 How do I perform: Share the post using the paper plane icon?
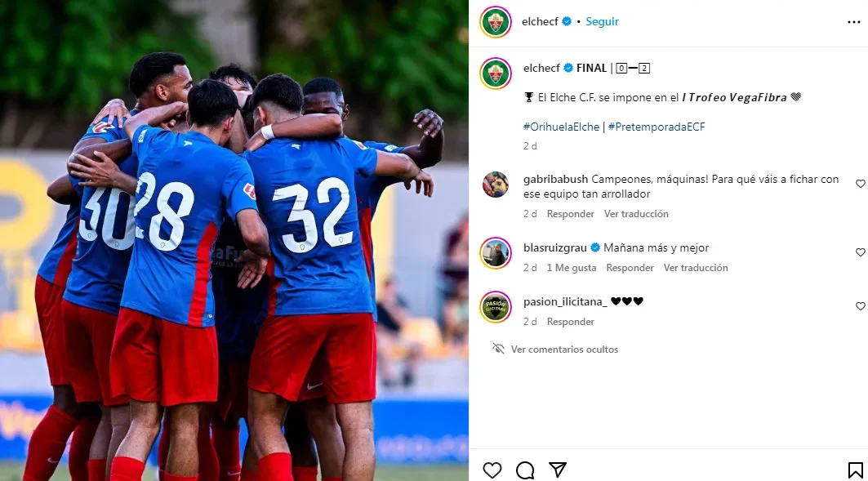coord(558,470)
